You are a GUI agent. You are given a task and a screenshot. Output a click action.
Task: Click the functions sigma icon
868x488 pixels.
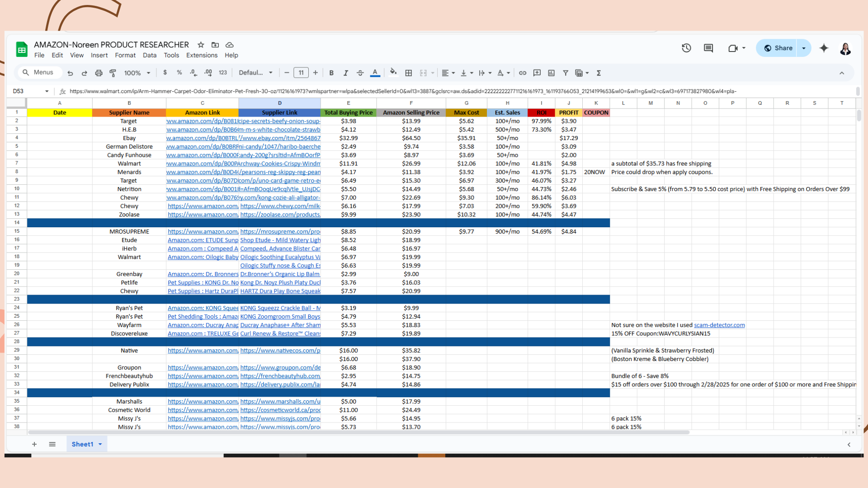[x=599, y=73]
